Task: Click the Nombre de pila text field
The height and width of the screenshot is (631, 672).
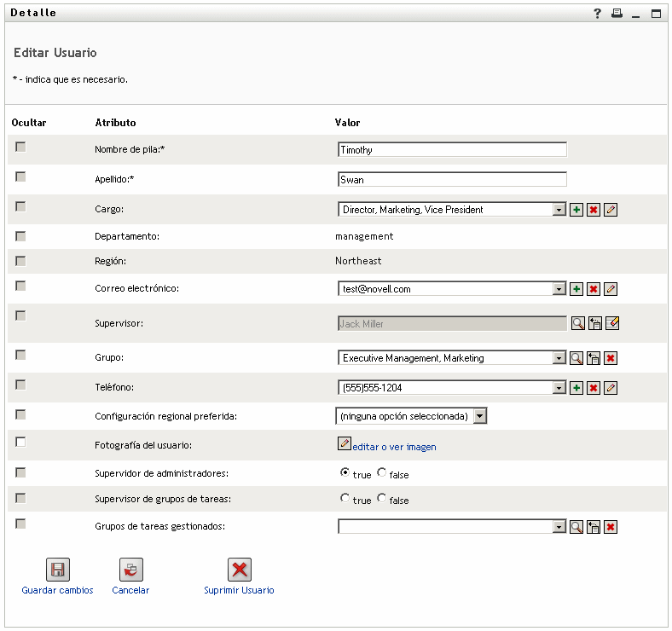Action: (x=452, y=150)
